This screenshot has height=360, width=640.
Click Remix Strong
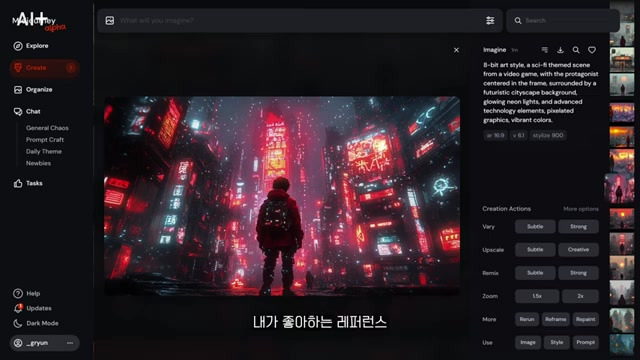pos(578,273)
